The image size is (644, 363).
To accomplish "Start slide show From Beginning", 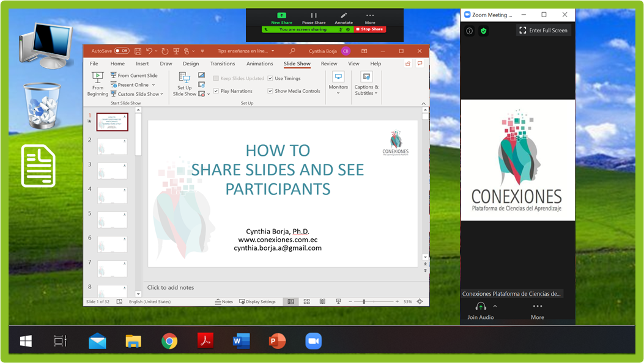I will coord(98,84).
